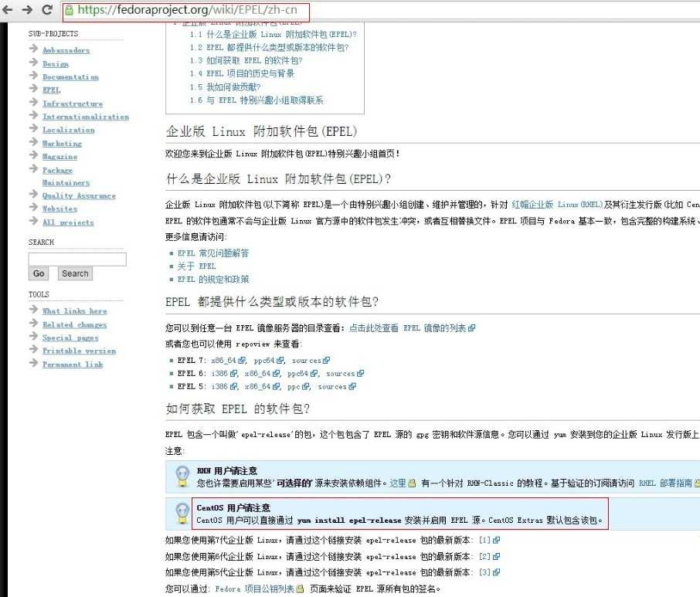
Task: Jump to contents item 1.4 EPEL 项目的历史与背景
Action: coord(242,73)
